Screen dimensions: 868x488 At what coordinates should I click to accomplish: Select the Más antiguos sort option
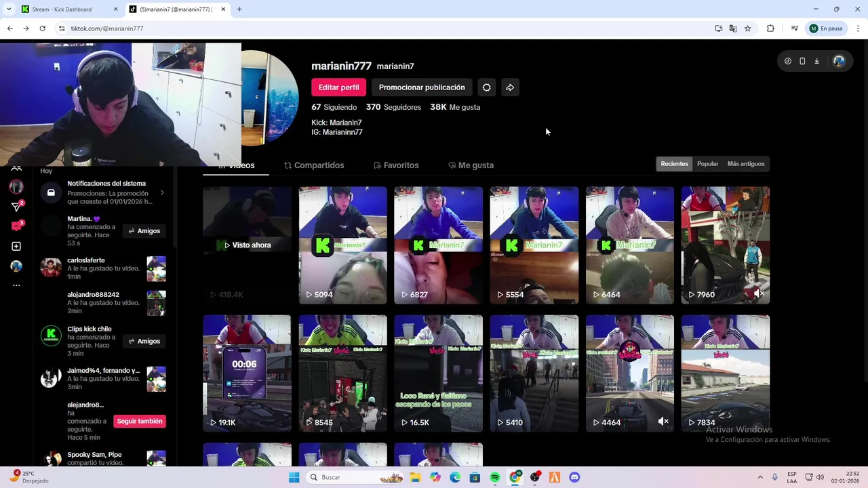tap(746, 164)
